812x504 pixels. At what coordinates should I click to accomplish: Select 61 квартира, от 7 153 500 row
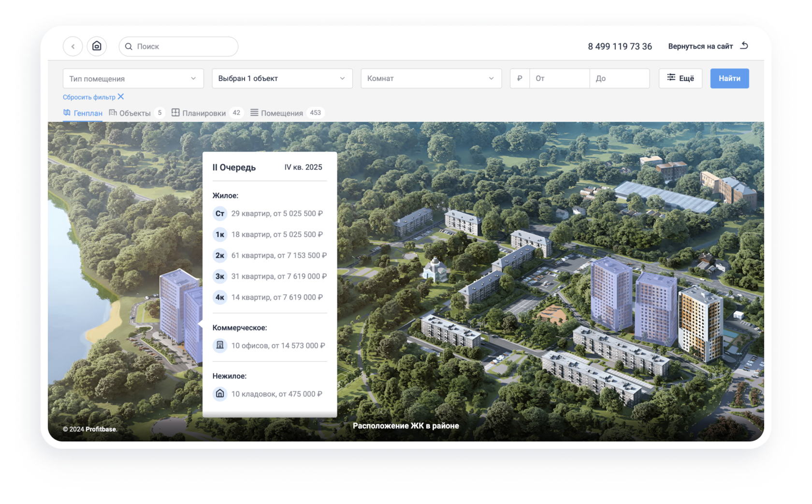(270, 255)
